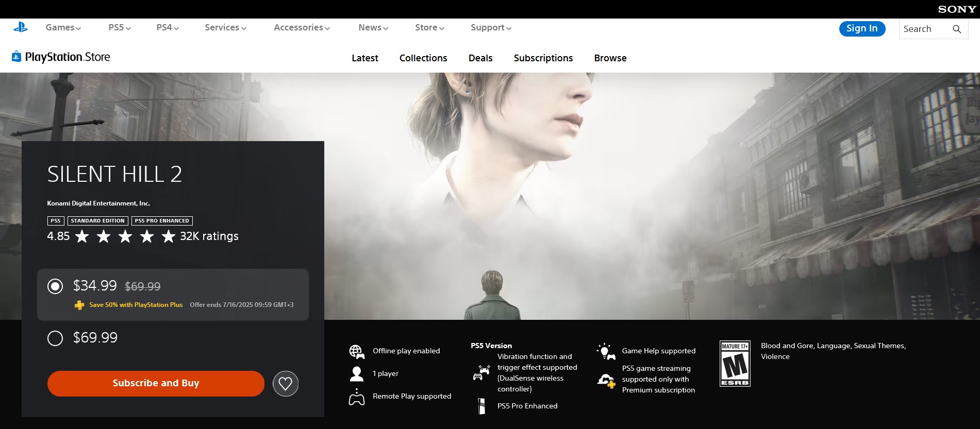980x429 pixels.
Task: Click the search magnifier icon
Action: [x=957, y=29]
